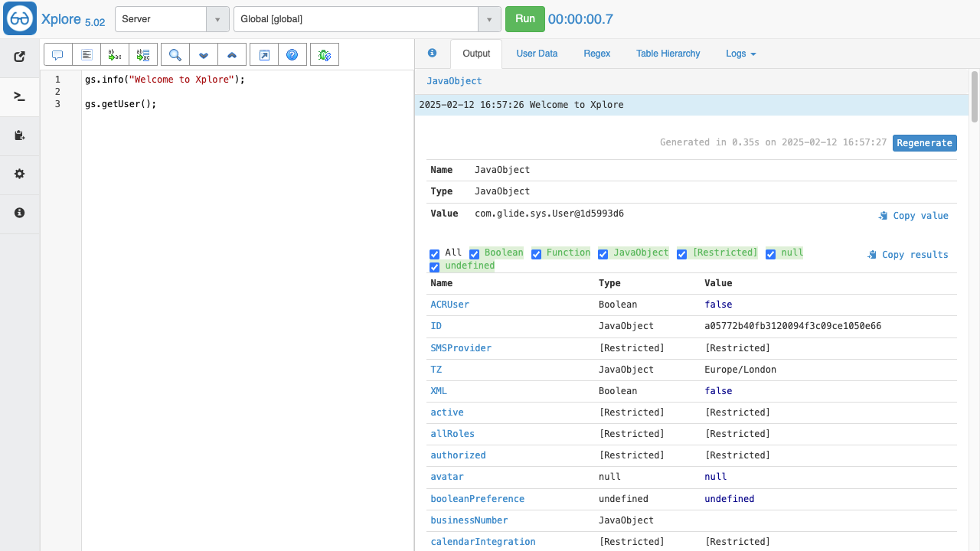
Task: Click the format code toolbar icon
Action: click(87, 55)
